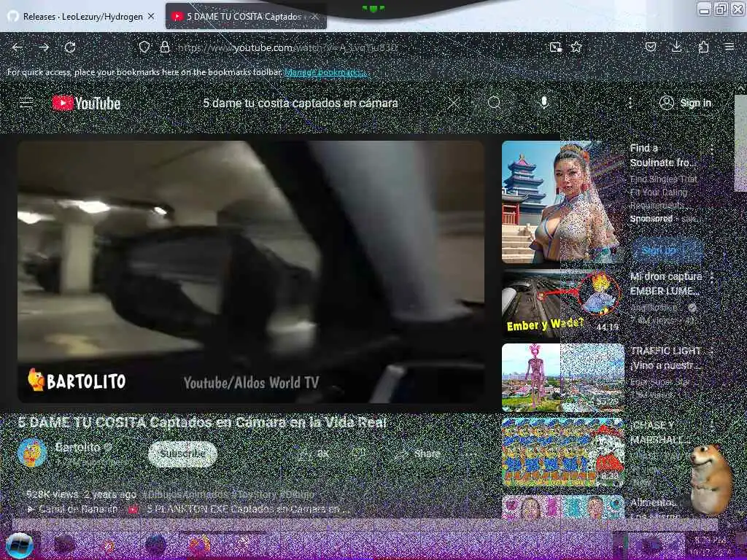This screenshot has height=560, width=747.
Task: Open the Windows Start orb
Action: point(19,545)
